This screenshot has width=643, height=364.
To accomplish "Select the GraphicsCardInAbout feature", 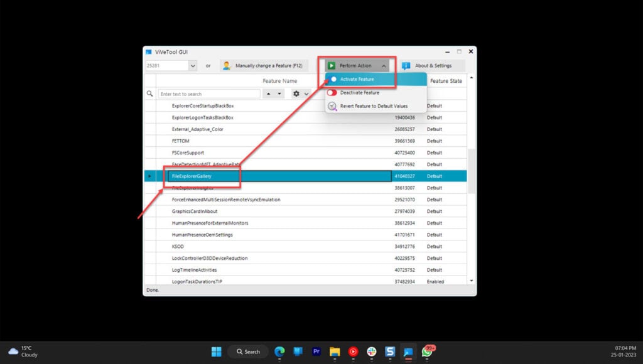I will tap(195, 211).
